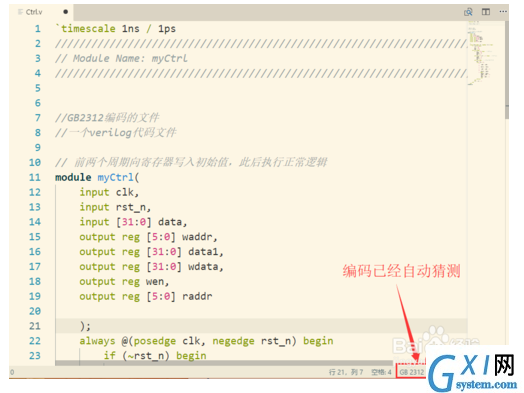The width and height of the screenshot is (524, 393).
Task: Click line number 11 in the gutter
Action: pyautogui.click(x=35, y=177)
